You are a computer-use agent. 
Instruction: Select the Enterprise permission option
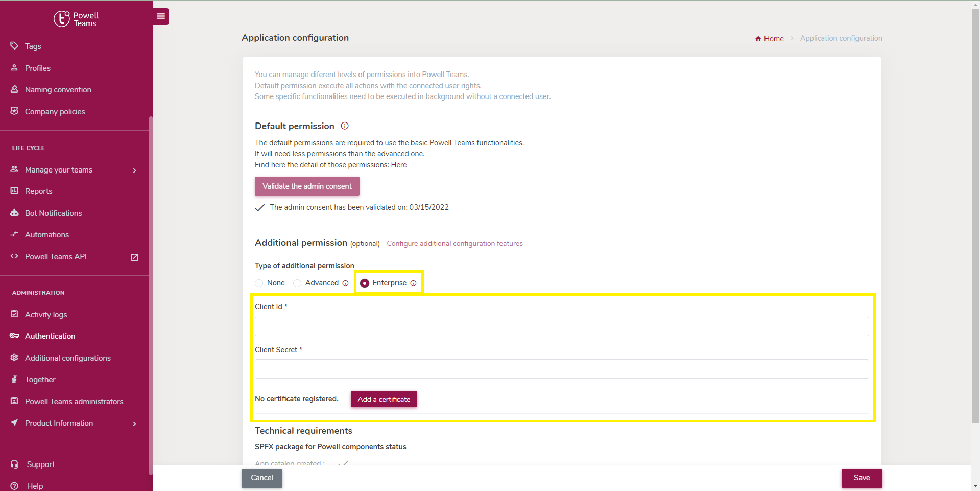pyautogui.click(x=364, y=283)
